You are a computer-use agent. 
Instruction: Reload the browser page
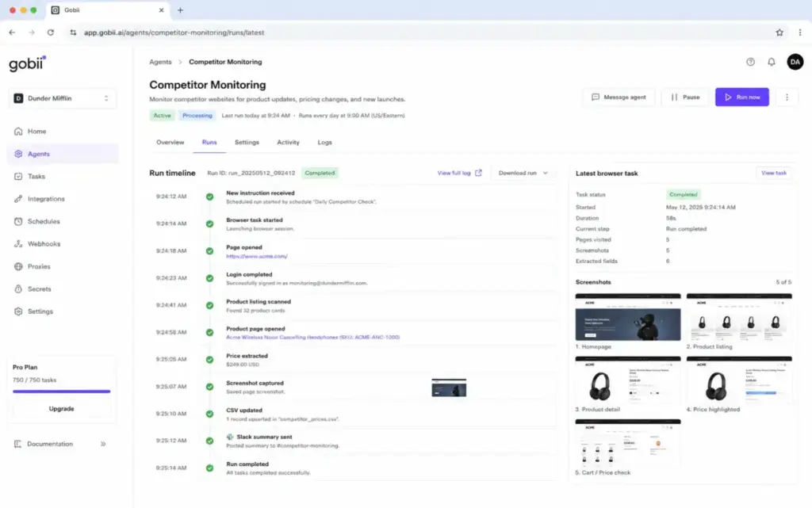[x=50, y=32]
